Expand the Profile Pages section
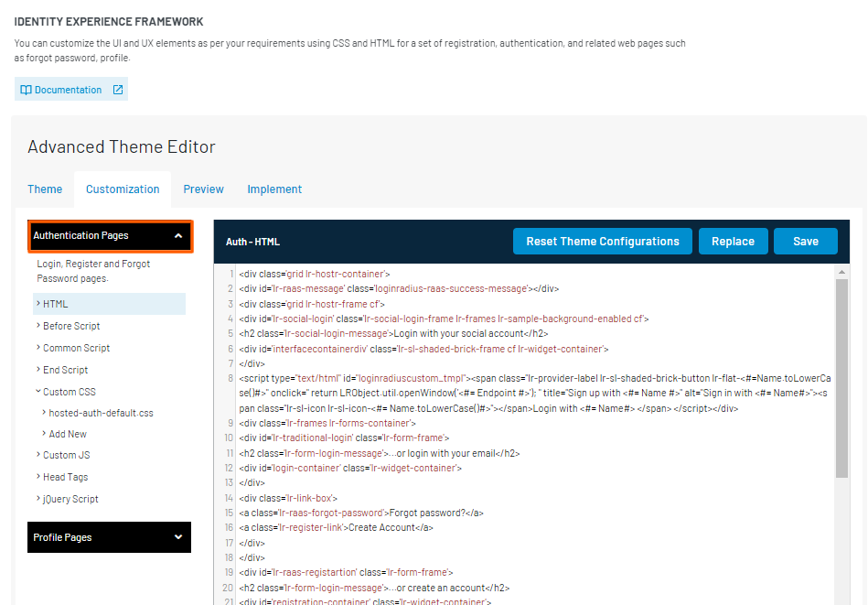The image size is (868, 605). [x=109, y=537]
